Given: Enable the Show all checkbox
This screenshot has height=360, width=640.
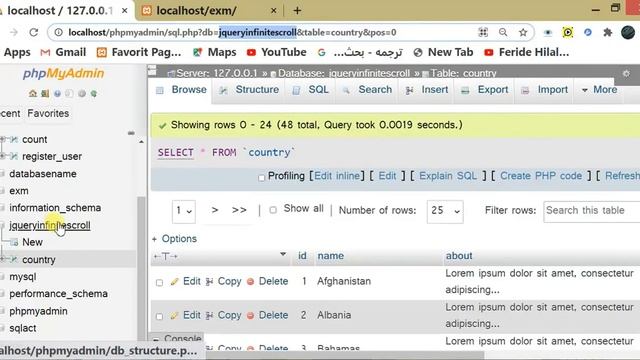Looking at the screenshot, I should (x=273, y=210).
